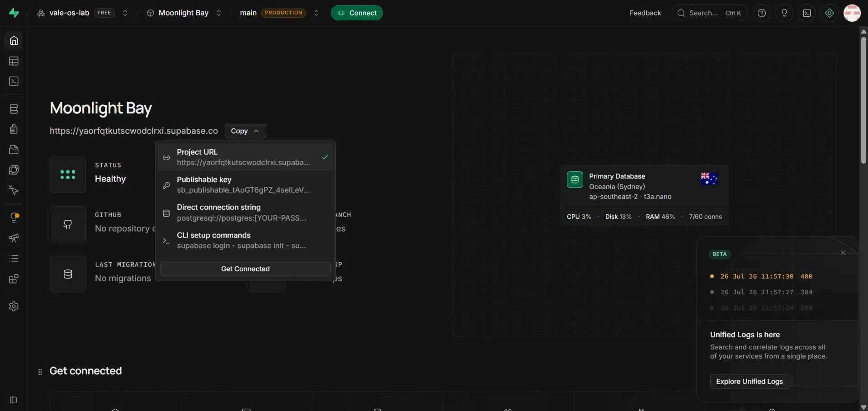
Task: Click the Primary Database card title
Action: [x=617, y=176]
